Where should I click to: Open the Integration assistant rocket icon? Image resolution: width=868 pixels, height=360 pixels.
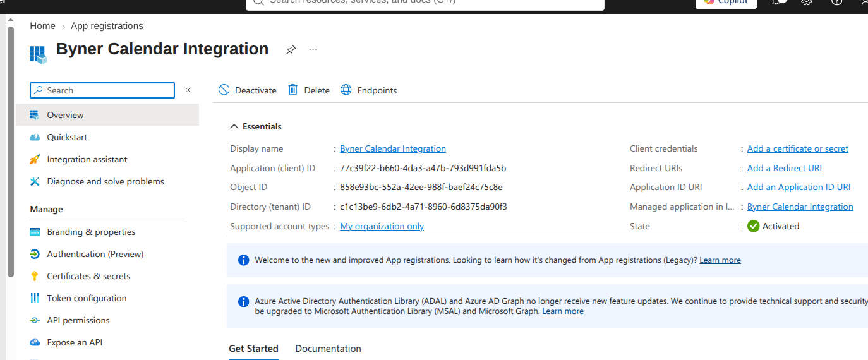pyautogui.click(x=35, y=159)
